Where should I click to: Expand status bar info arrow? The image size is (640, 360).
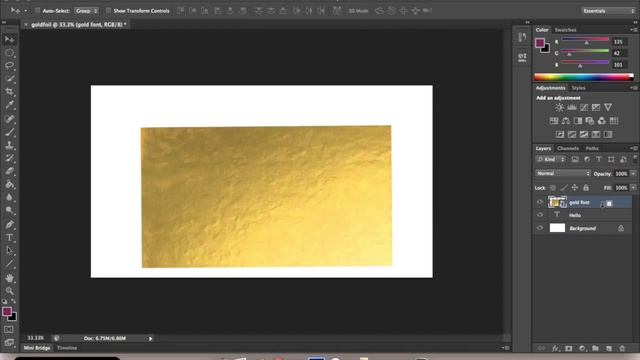(150, 338)
